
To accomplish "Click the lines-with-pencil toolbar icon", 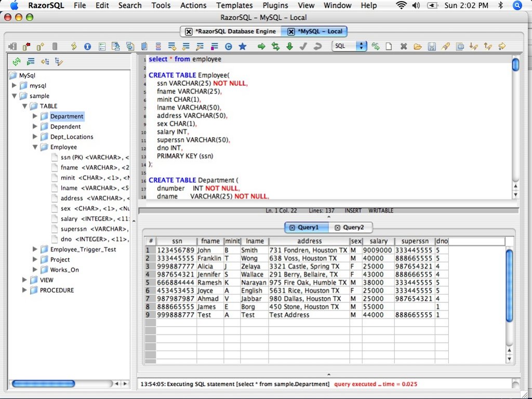I will [200, 46].
